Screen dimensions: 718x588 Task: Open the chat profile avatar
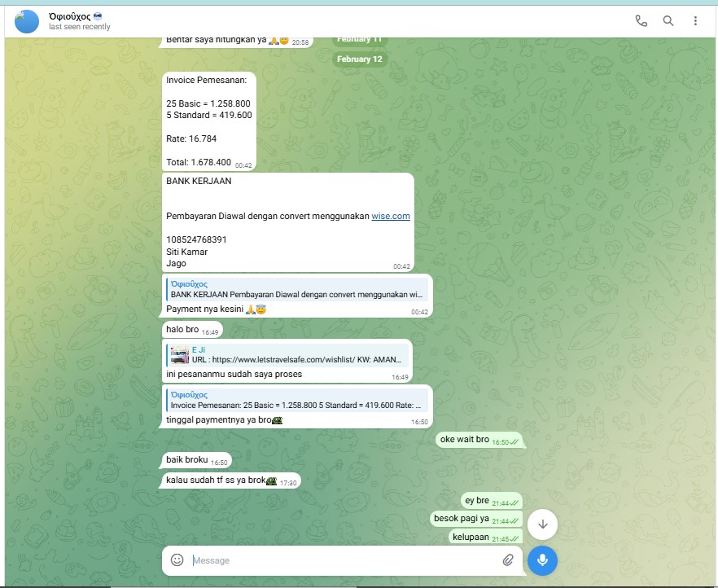point(27,21)
